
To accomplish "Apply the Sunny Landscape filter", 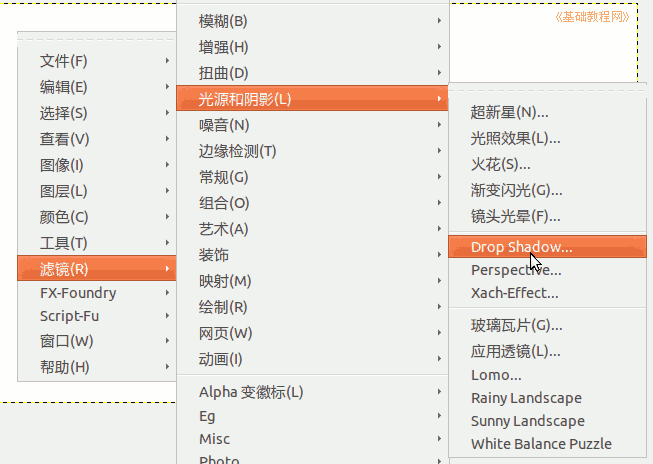I will (x=547, y=421).
